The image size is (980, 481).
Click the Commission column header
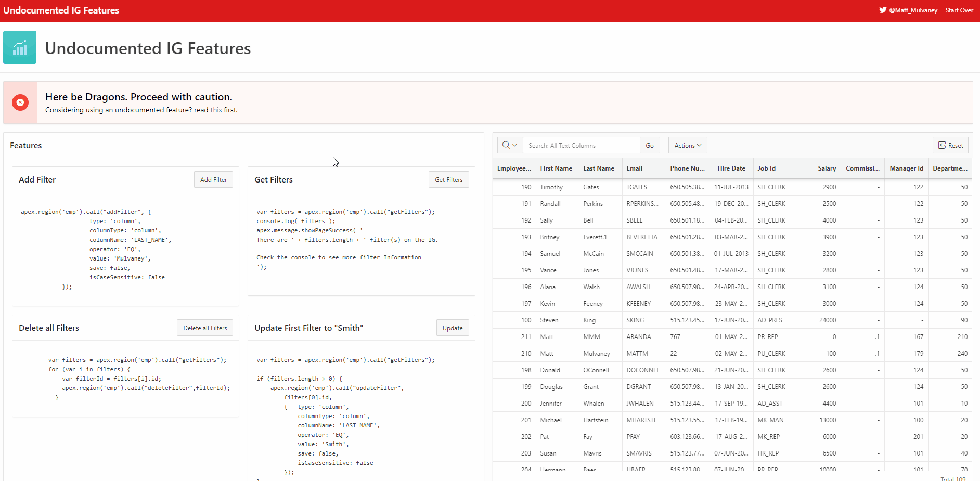coord(863,168)
